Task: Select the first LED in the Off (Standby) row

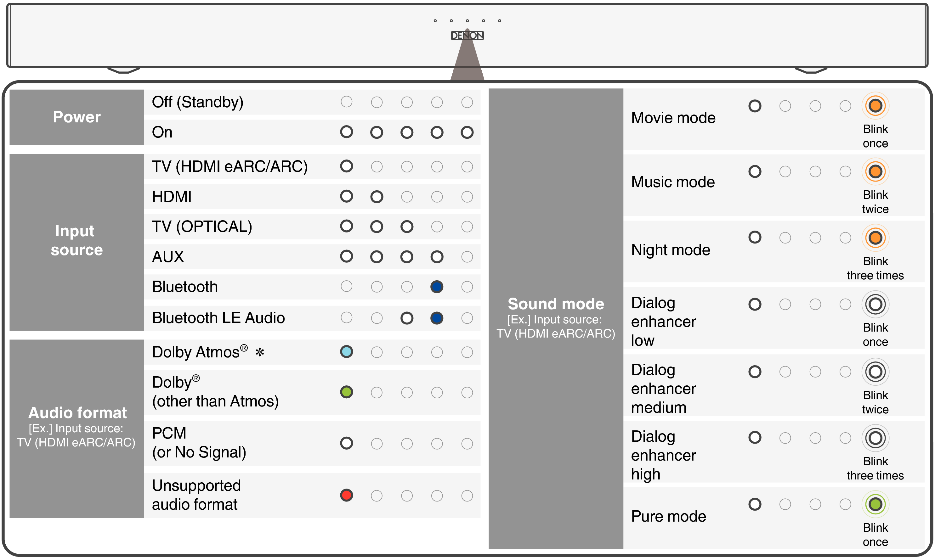Action: point(346,102)
